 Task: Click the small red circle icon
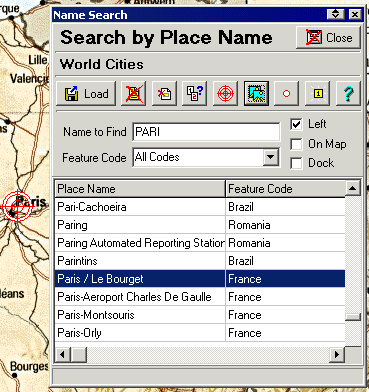point(287,94)
